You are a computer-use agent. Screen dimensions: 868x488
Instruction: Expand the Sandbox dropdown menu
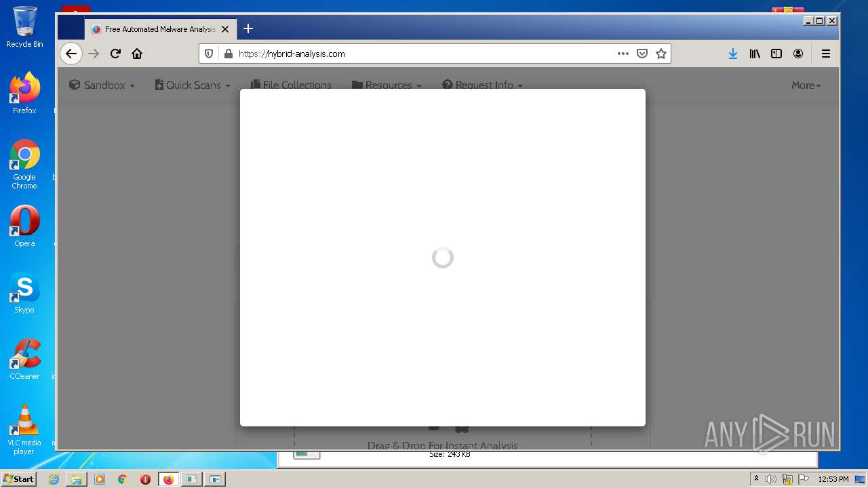[x=102, y=85]
